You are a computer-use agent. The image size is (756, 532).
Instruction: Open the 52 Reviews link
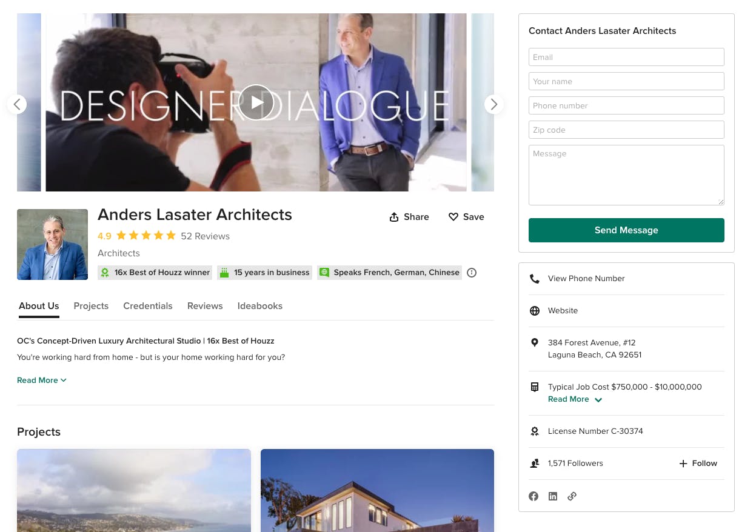coord(205,236)
